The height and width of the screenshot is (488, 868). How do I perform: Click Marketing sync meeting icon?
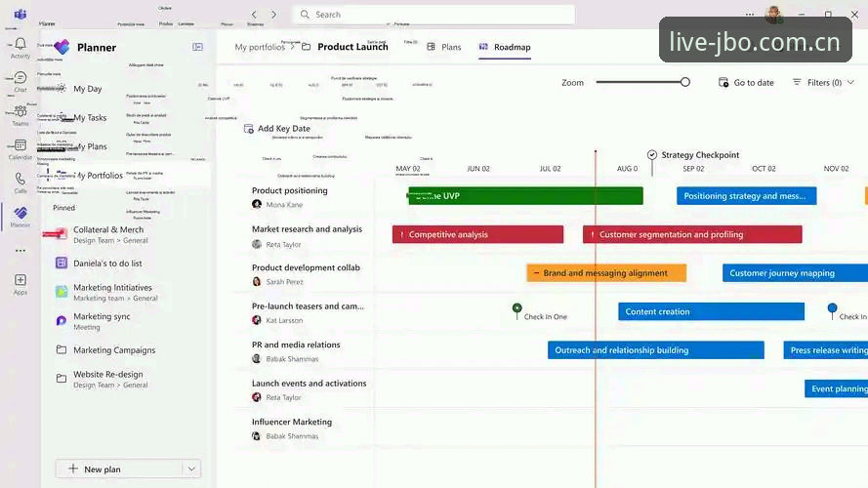[62, 320]
